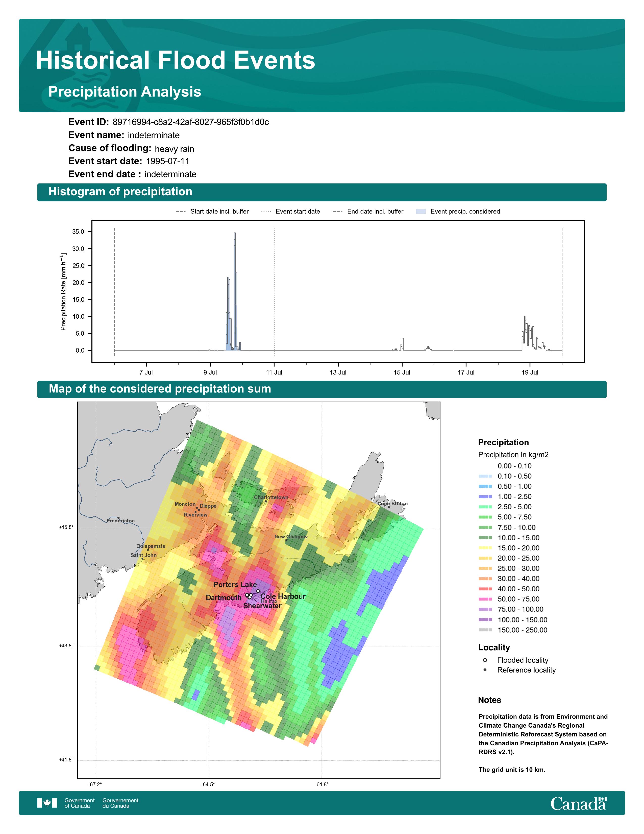Viewport: 644px width, 834px height.
Task: Click the Precipitation in kg/m2 legend subtitle
Action: (513, 455)
